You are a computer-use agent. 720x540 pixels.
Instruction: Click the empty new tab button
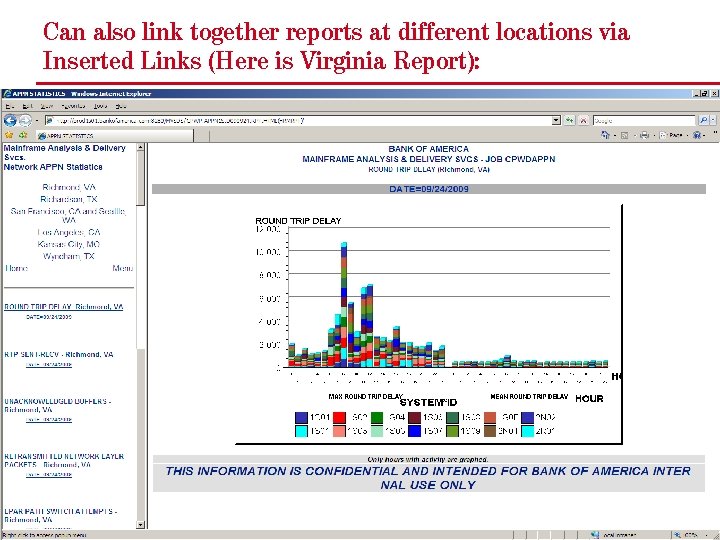point(202,136)
